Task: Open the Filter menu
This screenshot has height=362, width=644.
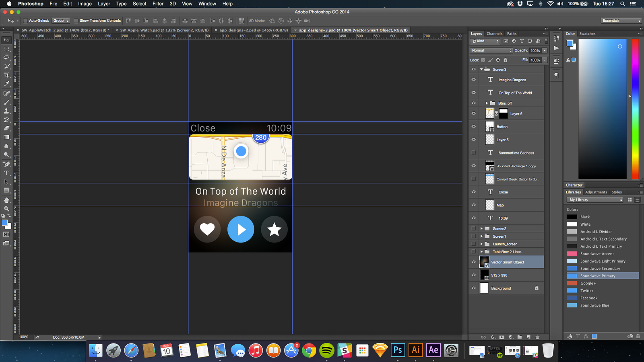Action: [158, 4]
